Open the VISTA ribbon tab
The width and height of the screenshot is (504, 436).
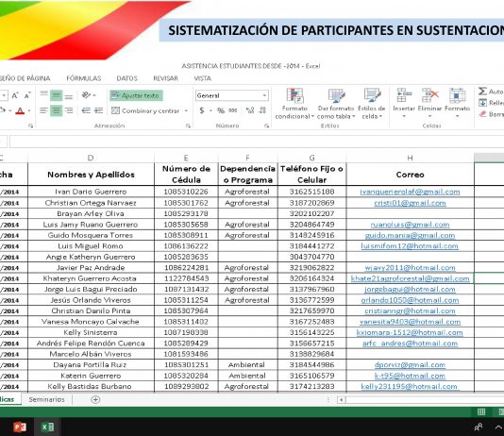pyautogui.click(x=203, y=78)
